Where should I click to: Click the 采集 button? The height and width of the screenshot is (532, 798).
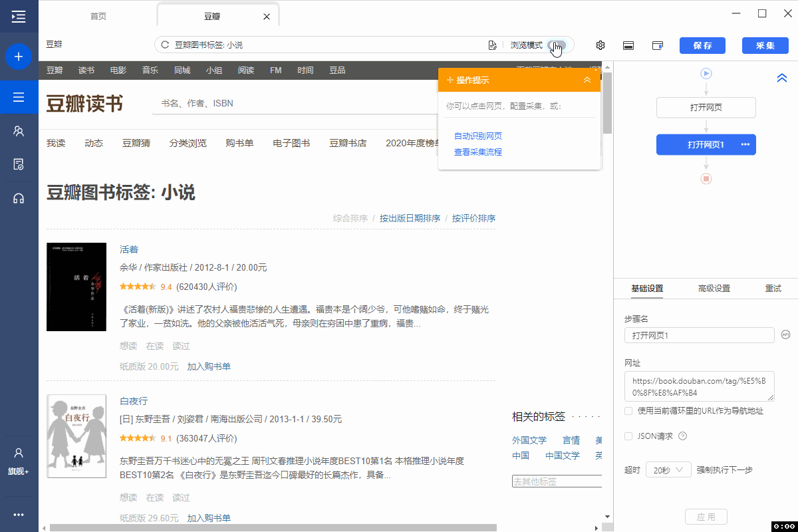point(765,45)
